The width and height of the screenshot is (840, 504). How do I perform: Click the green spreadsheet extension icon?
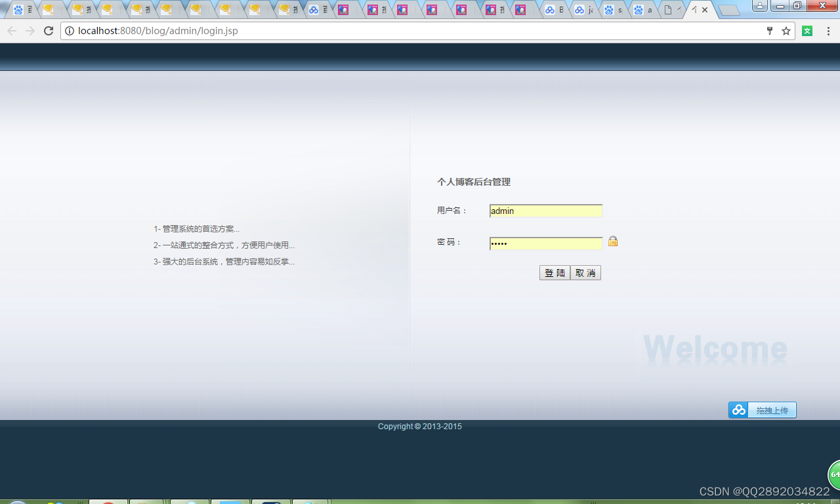point(807,30)
